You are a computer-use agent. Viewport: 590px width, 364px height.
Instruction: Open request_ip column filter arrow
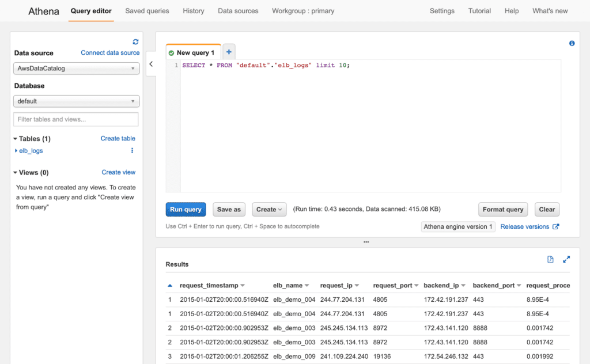point(357,286)
